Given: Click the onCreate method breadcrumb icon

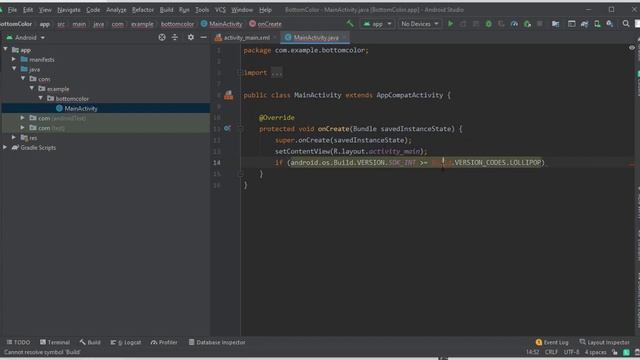Looking at the screenshot, I should [x=253, y=24].
